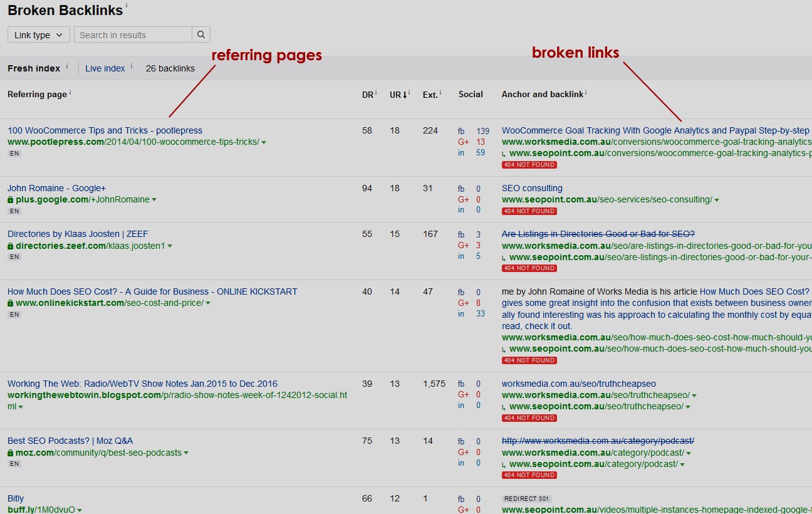Expand the seo-consulting URL dropdown arrow
Image resolution: width=812 pixels, height=514 pixels.
coord(717,200)
